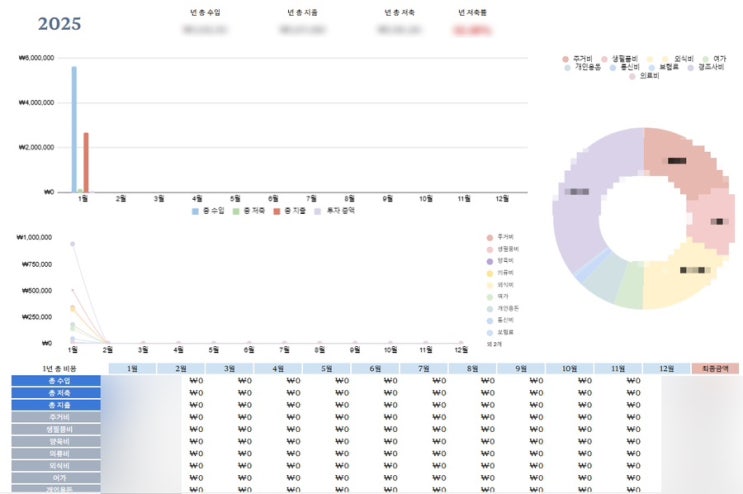This screenshot has width=743, height=494.
Task: Select the 외식비 table row header
Action: point(56,466)
